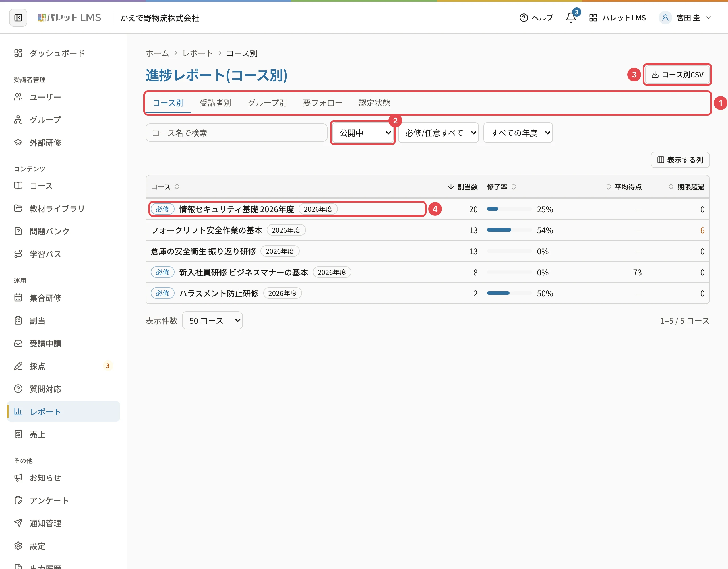Open アンケート in the sidebar
Image resolution: width=728 pixels, height=569 pixels.
pyautogui.click(x=63, y=500)
